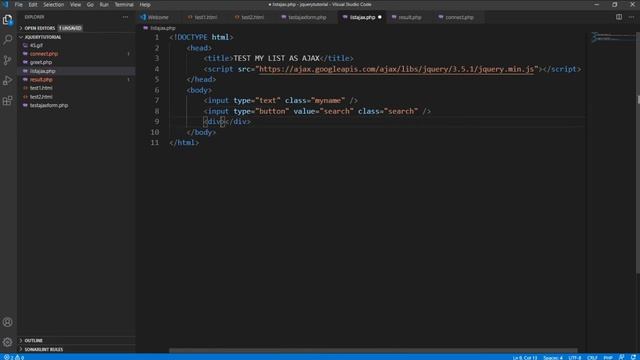Switch to the result.php tab
The image size is (640, 360).
click(409, 17)
